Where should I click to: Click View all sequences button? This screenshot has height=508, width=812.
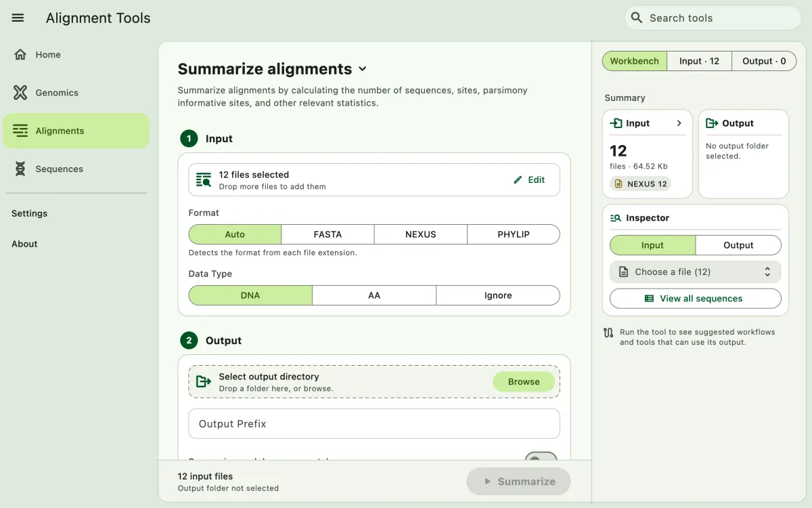coord(696,299)
